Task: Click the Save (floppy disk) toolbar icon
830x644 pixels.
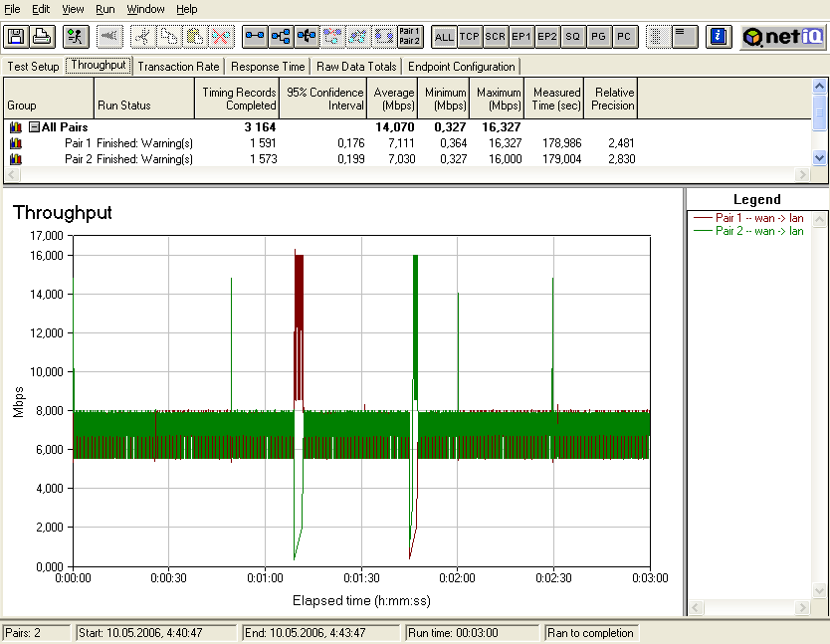Action: (x=16, y=37)
